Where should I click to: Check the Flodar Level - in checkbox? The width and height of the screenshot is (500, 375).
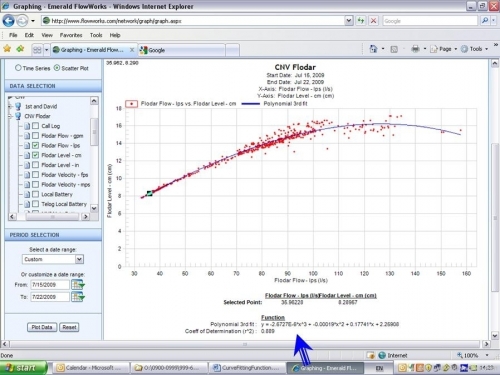tap(35, 165)
